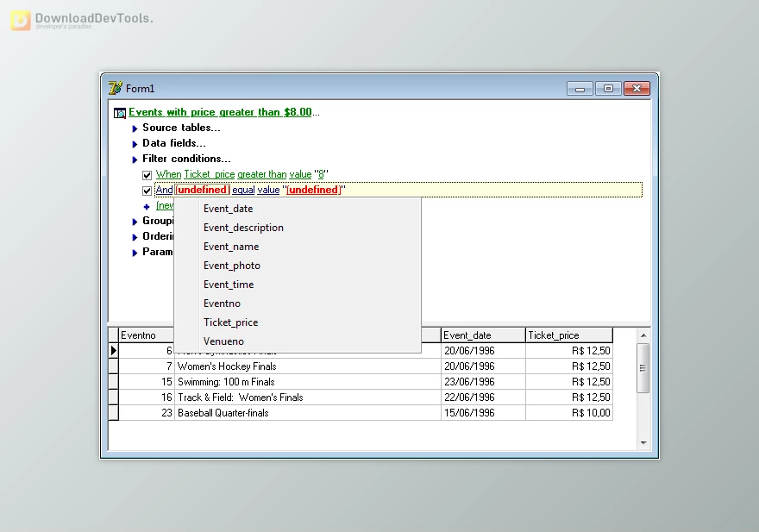Expand the Parameters node
759x532 pixels.
(135, 252)
